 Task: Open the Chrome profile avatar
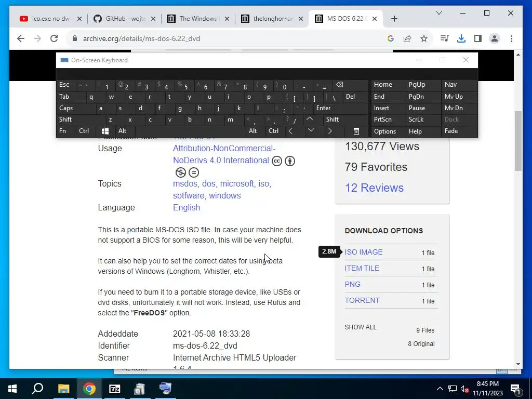(495, 38)
